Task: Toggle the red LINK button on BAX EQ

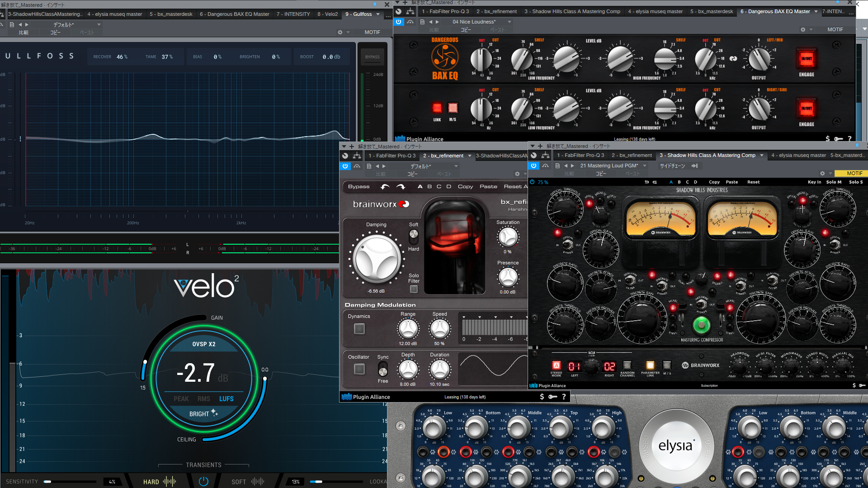Action: tap(437, 108)
